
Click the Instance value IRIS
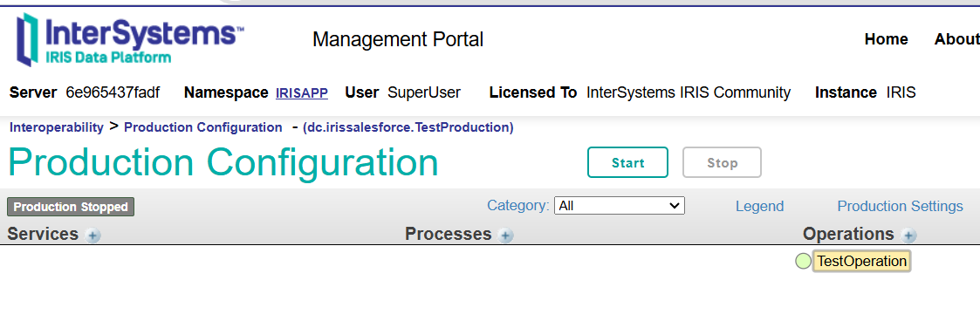click(901, 93)
